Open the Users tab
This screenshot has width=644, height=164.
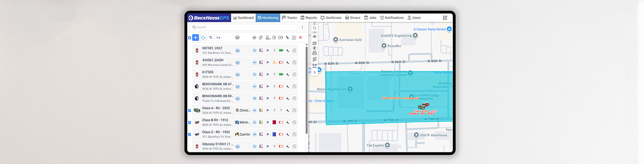pyautogui.click(x=414, y=18)
